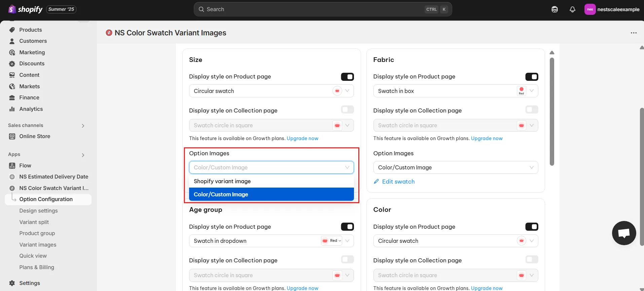This screenshot has height=291, width=644.
Task: Toggle Color display style on Product page
Action: point(532,227)
